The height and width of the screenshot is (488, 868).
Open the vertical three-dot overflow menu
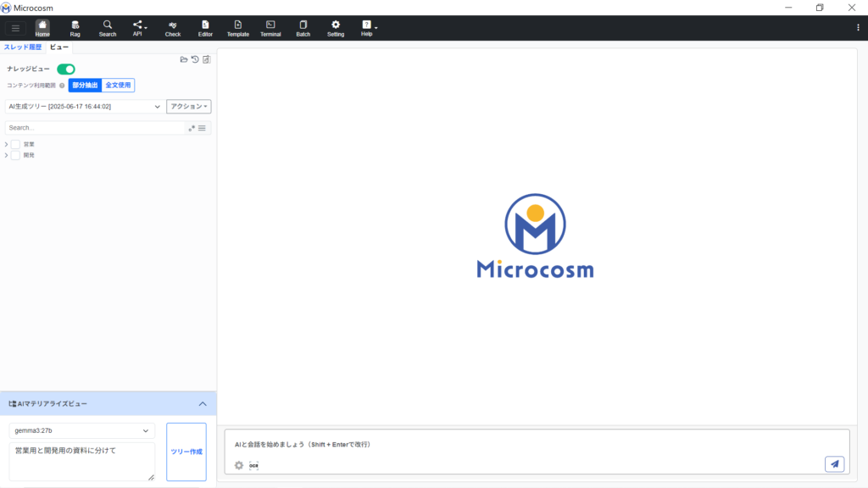tap(858, 28)
